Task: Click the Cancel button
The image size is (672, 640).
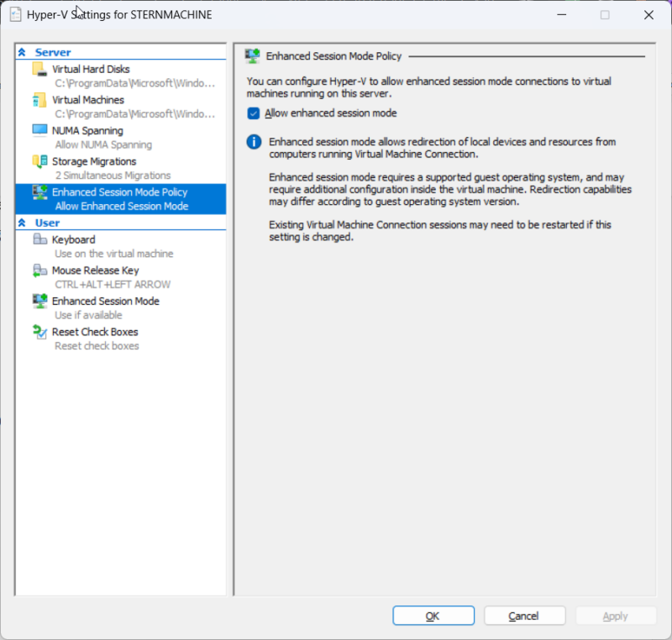Action: 524,616
